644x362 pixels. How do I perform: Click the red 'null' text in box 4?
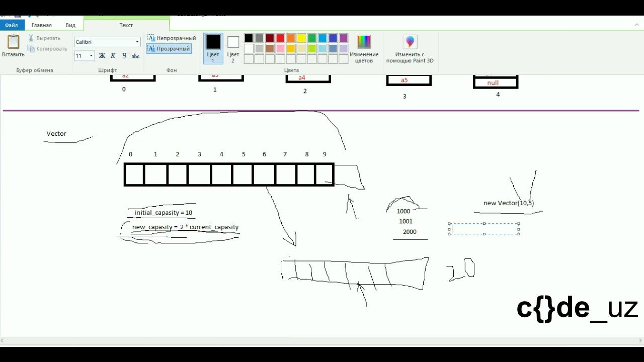(x=493, y=83)
